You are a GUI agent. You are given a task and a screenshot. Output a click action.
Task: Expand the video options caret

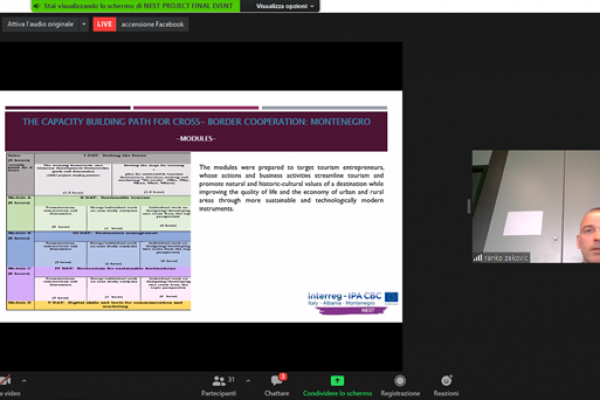pos(24,381)
